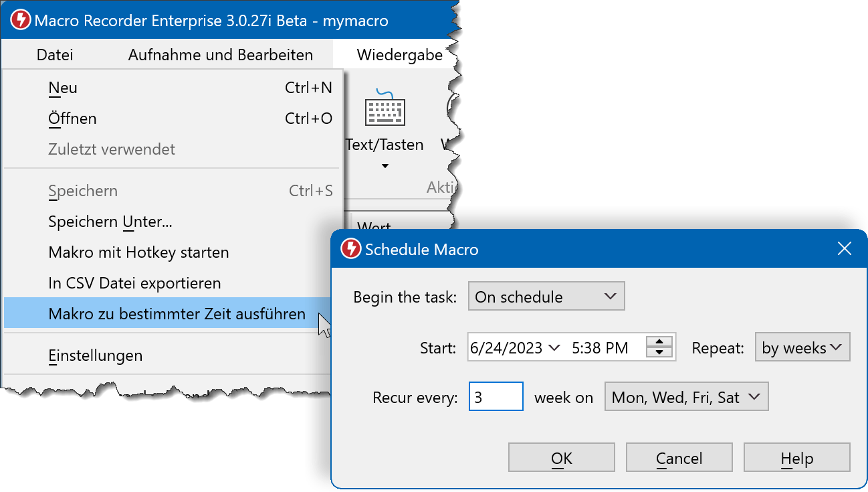Click the Macro Recorder app logo icon

pyautogui.click(x=20, y=20)
